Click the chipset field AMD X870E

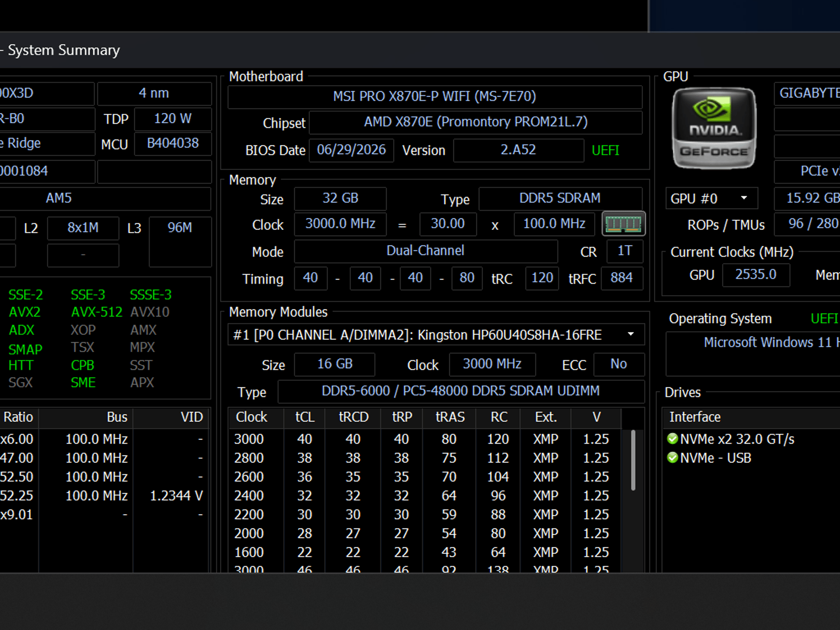click(476, 122)
